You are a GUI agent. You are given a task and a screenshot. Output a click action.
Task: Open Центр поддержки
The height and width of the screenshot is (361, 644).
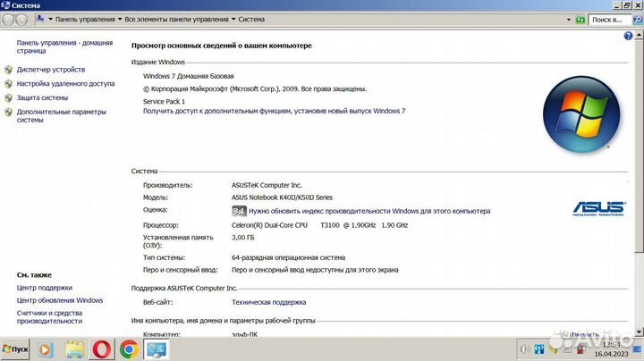[45, 288]
